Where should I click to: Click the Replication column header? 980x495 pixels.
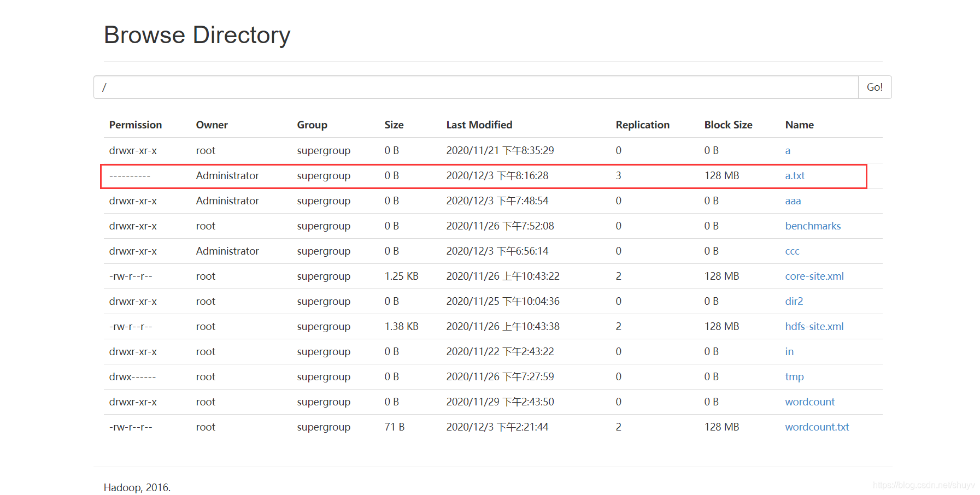[643, 125]
